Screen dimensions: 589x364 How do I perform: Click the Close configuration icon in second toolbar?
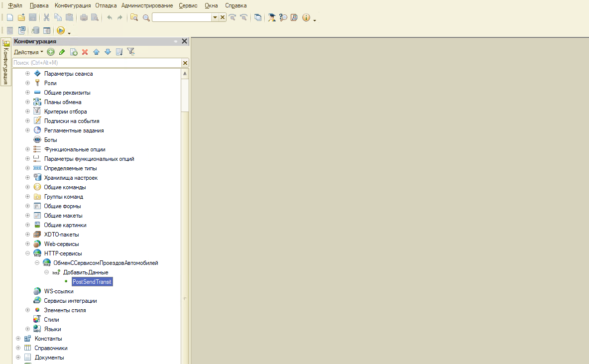[x=22, y=30]
